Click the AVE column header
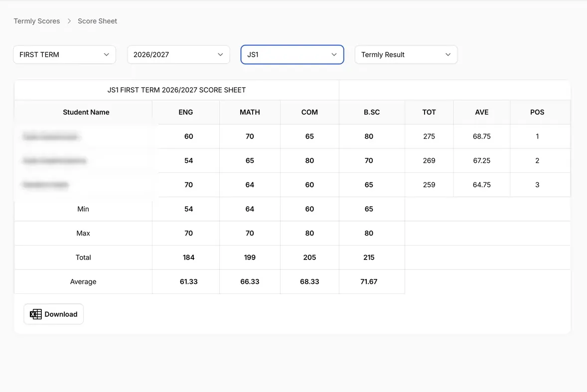The image size is (587, 392). tap(482, 112)
